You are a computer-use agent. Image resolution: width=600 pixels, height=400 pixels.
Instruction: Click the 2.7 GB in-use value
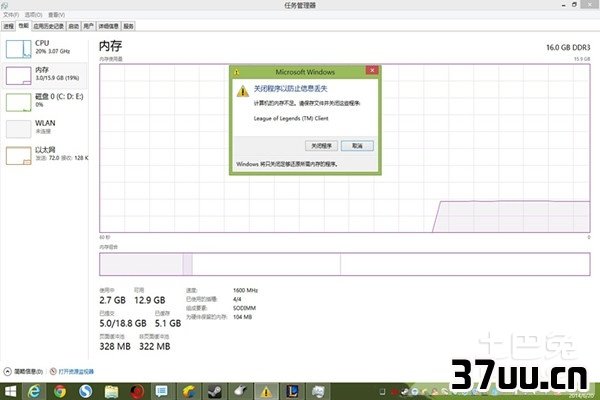coord(112,300)
